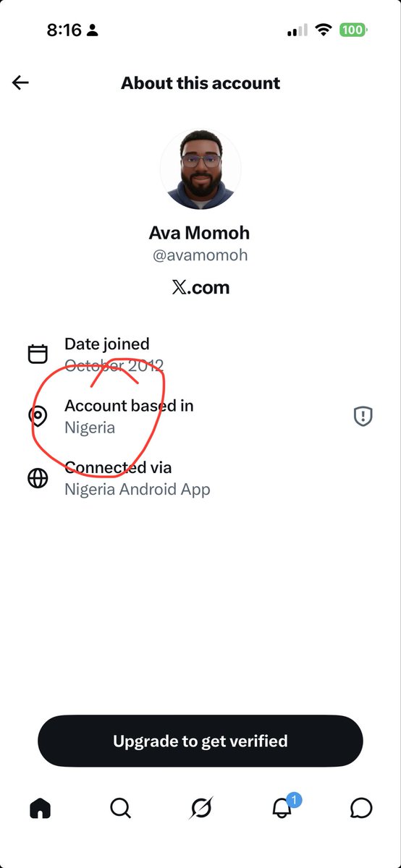The height and width of the screenshot is (868, 401).
Task: Tap the location pin icon
Action: [x=38, y=416]
